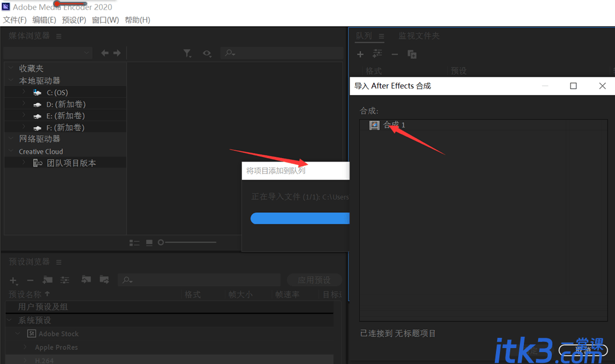Click the export presets icon

104,279
